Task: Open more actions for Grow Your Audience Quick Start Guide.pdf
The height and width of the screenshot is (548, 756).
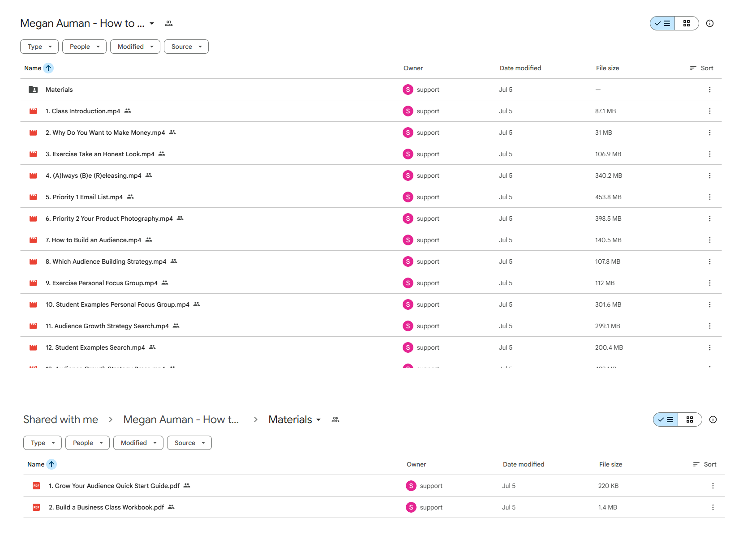Action: (713, 486)
